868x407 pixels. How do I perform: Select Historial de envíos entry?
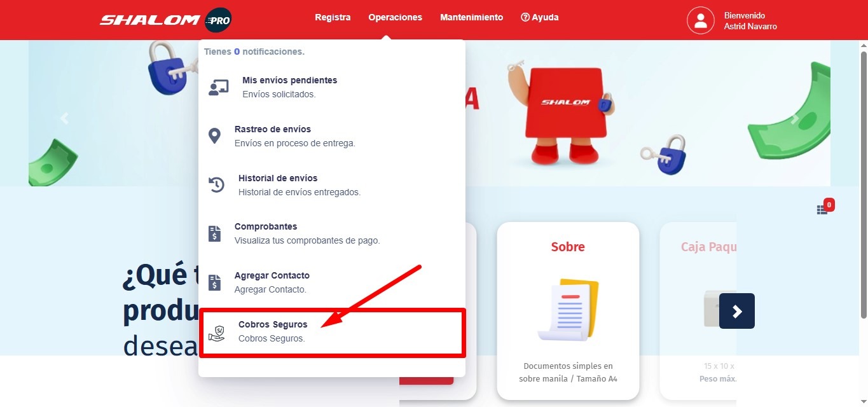[x=332, y=185]
